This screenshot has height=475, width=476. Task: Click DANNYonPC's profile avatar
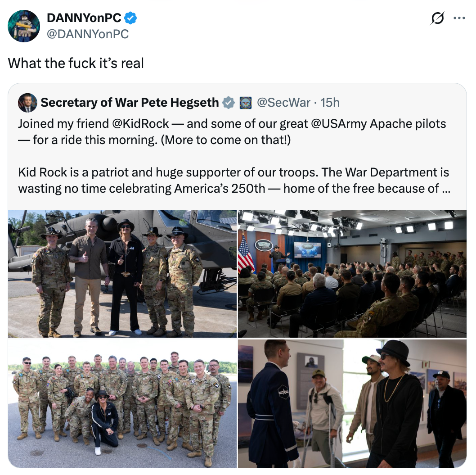tap(24, 26)
